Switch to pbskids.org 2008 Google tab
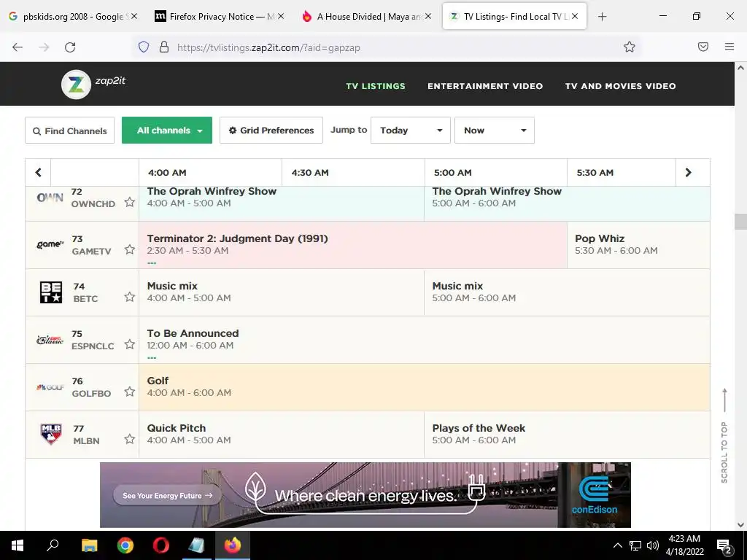This screenshot has width=747, height=560. (x=73, y=17)
